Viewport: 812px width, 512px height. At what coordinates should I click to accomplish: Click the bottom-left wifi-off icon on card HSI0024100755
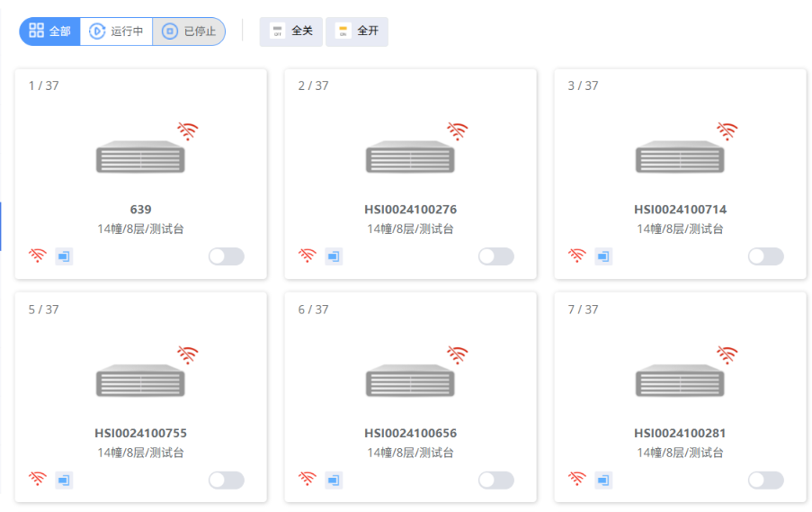(38, 480)
